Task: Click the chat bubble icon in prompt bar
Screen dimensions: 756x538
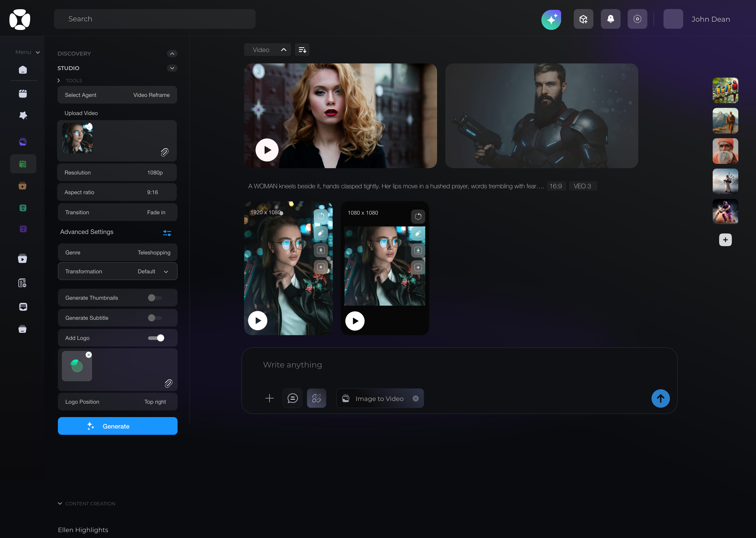Action: click(292, 398)
